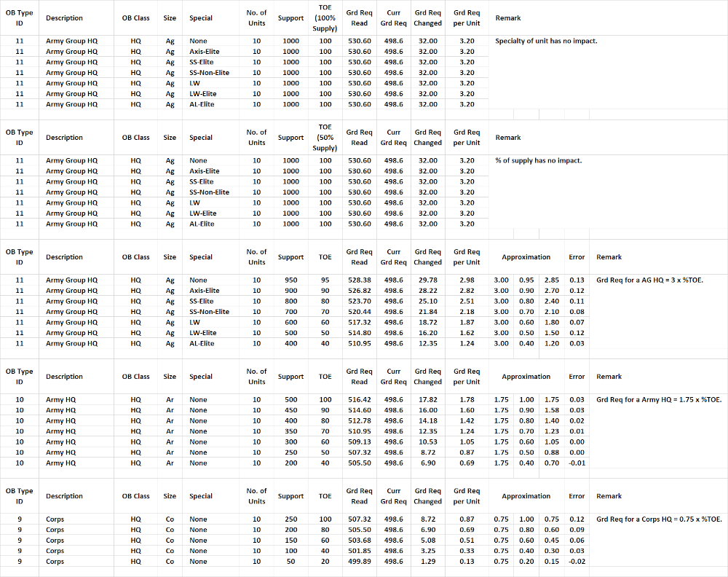The height and width of the screenshot is (577, 728).
Task: Click TOE value 95
Action: [x=325, y=280]
